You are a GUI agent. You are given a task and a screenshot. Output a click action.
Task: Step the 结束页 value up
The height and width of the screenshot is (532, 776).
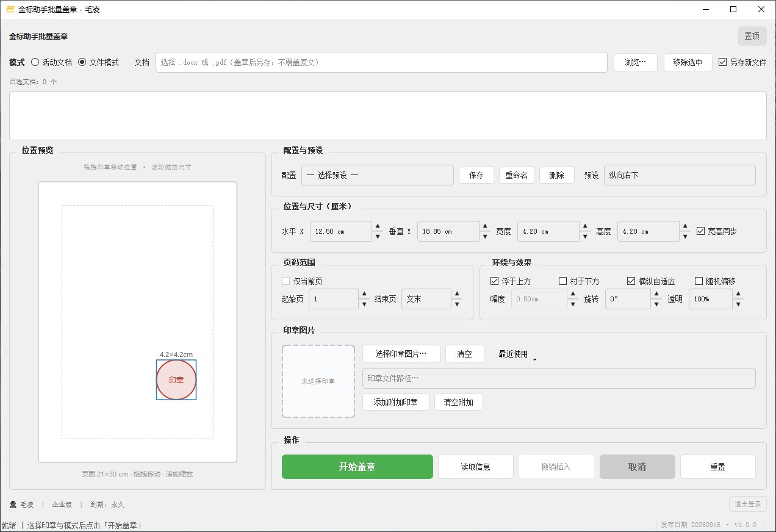click(457, 295)
